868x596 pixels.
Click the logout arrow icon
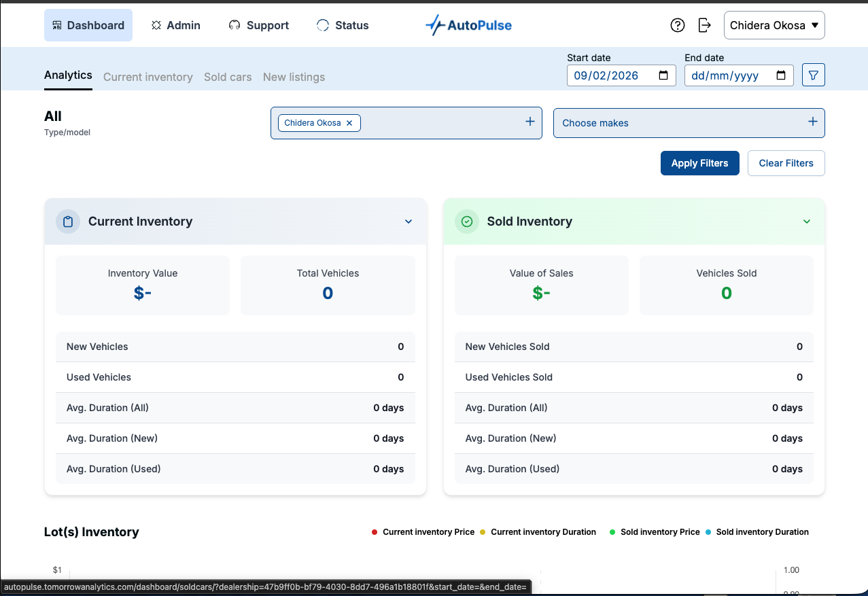[x=705, y=25]
